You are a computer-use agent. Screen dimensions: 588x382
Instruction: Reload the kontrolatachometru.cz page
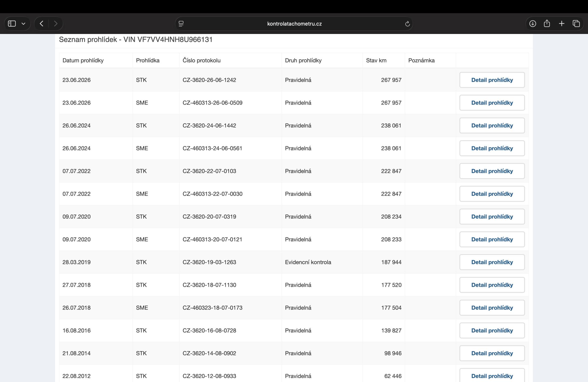point(407,24)
